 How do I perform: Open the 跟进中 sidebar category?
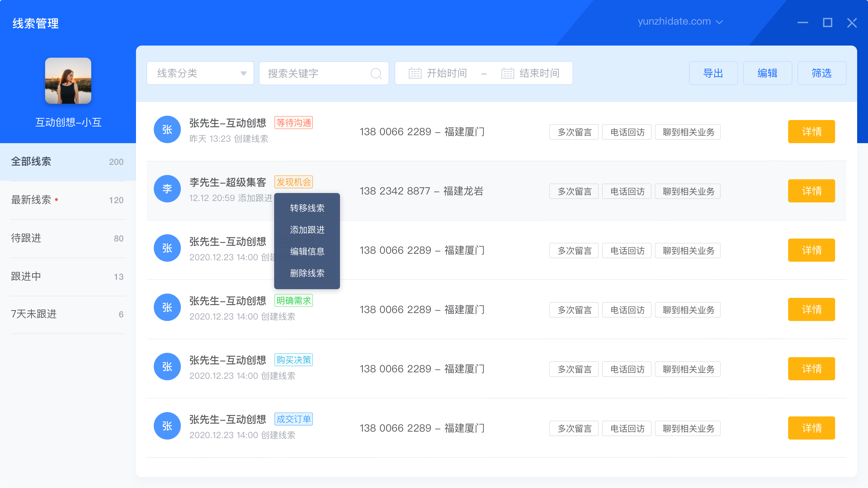(68, 277)
